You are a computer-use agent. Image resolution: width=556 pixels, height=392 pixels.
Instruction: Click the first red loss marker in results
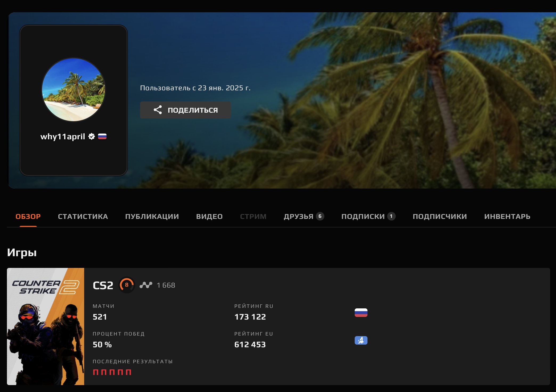pos(96,372)
